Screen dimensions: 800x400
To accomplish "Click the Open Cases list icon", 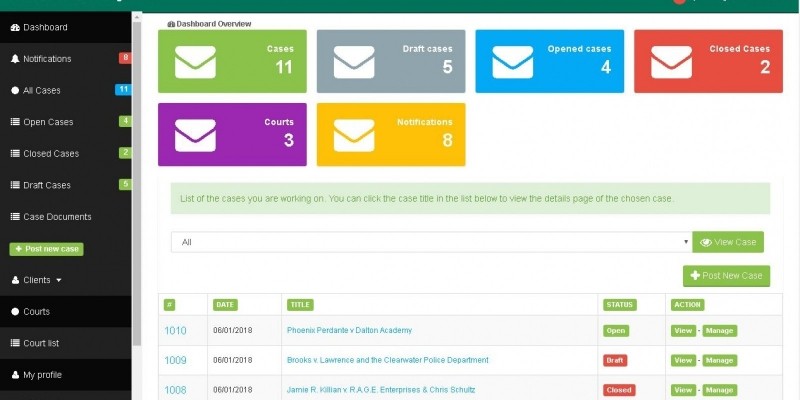I will tap(15, 122).
